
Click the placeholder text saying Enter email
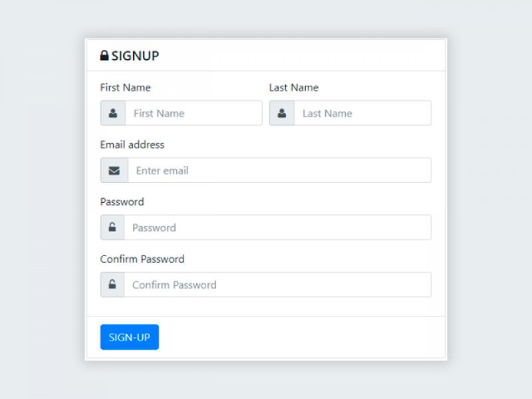pos(162,170)
